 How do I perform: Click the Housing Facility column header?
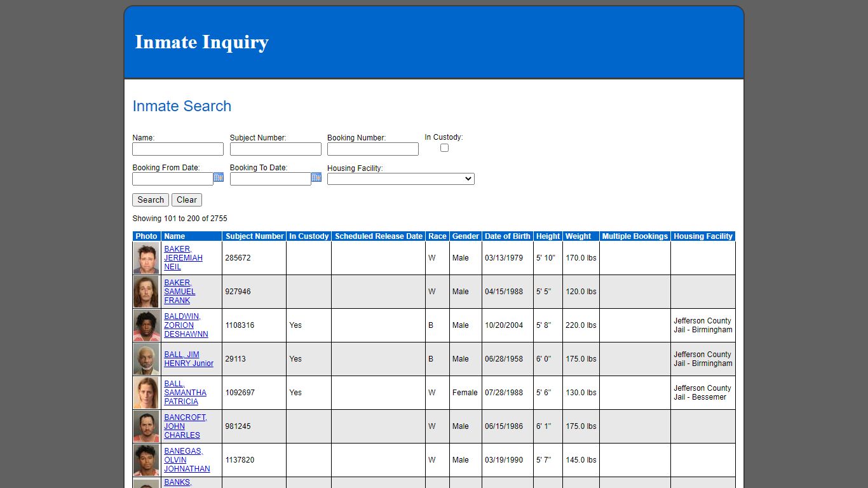tap(703, 236)
